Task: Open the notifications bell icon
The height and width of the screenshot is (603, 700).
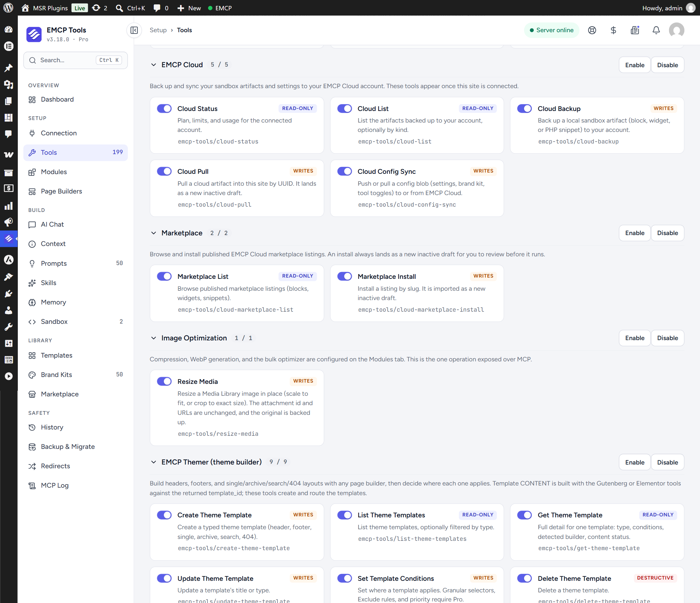Action: 656,30
